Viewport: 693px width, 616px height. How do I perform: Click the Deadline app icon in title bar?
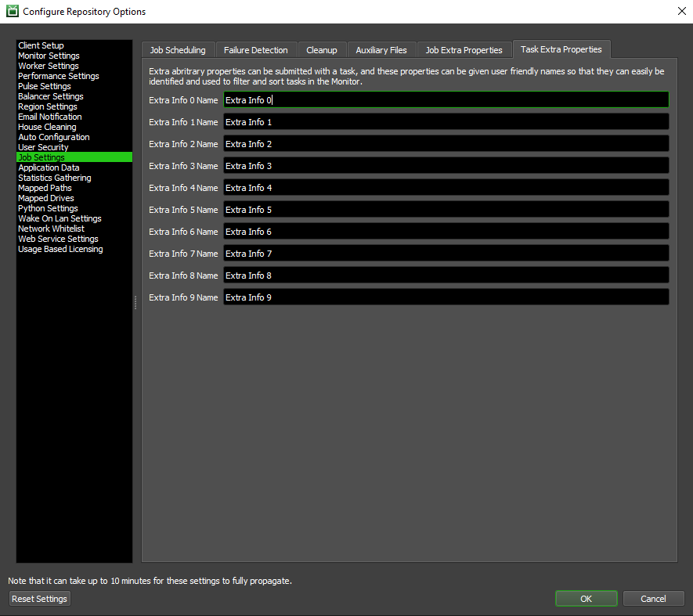(x=13, y=11)
